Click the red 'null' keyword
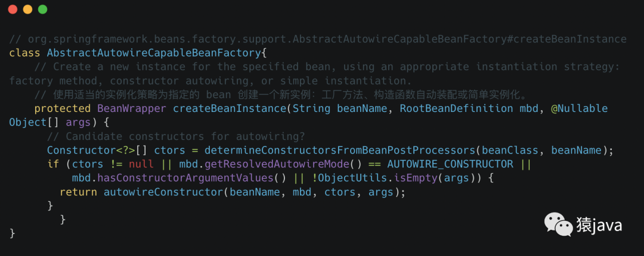The width and height of the screenshot is (644, 256). pyautogui.click(x=141, y=164)
